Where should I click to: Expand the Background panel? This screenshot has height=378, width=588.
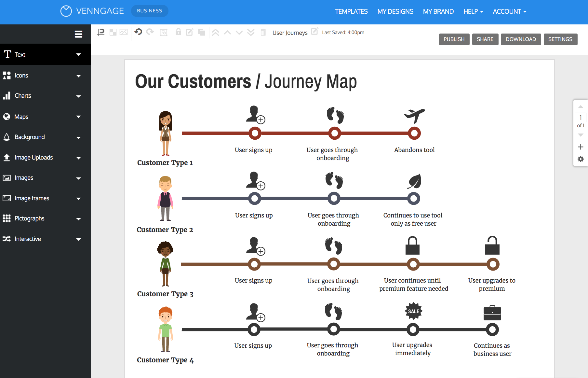[x=45, y=137]
